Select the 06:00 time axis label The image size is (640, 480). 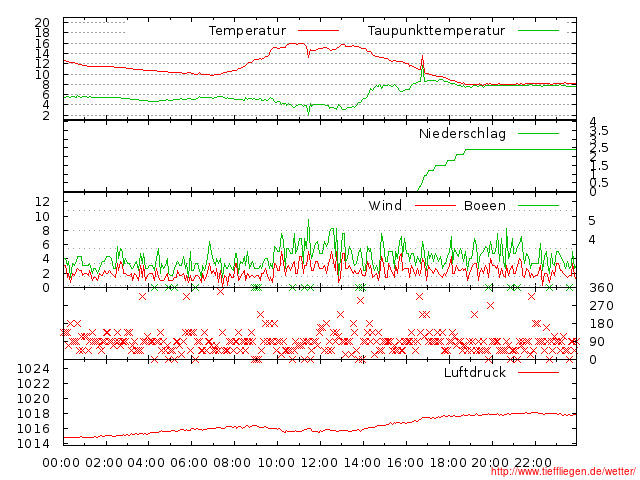pos(189,463)
